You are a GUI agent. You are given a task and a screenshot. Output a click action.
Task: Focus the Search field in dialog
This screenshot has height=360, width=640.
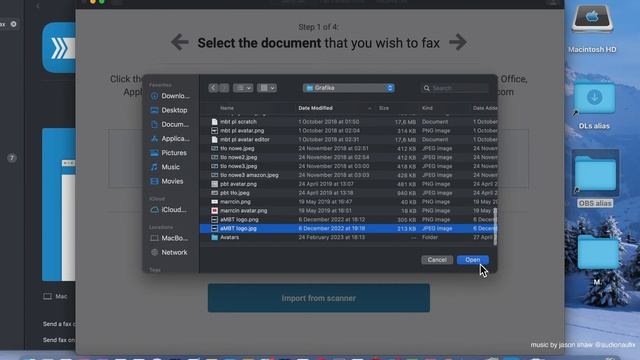pos(455,88)
